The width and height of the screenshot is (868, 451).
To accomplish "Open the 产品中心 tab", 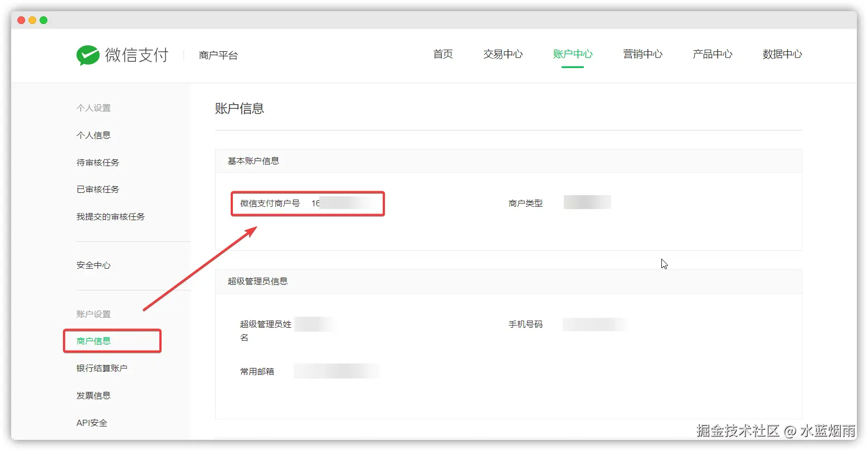I will coord(713,54).
